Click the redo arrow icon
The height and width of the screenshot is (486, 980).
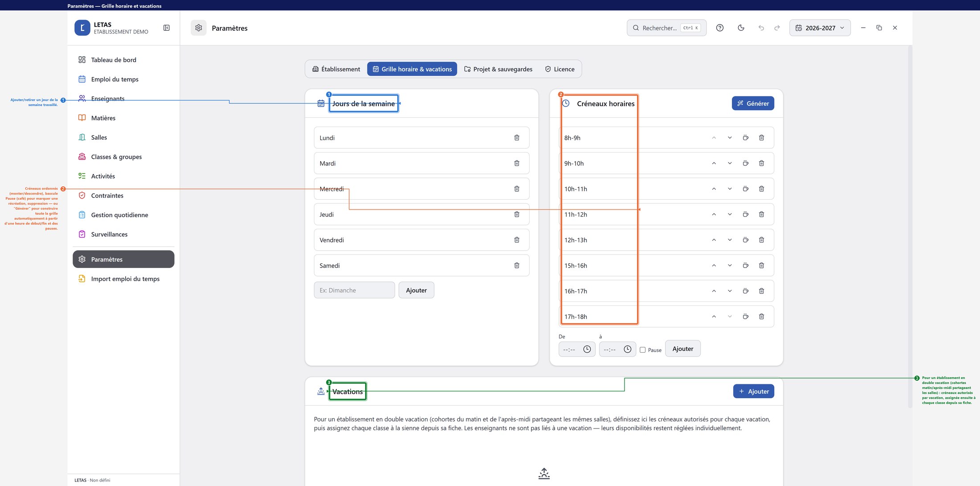(x=777, y=28)
